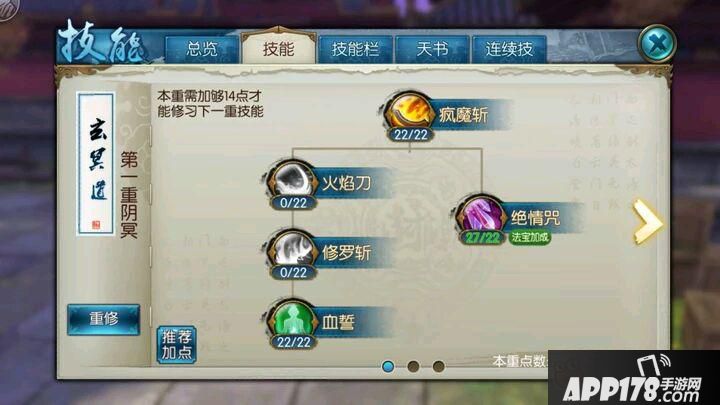
Task: Click the 0/22 counter under 火焰刀
Action: 293,202
